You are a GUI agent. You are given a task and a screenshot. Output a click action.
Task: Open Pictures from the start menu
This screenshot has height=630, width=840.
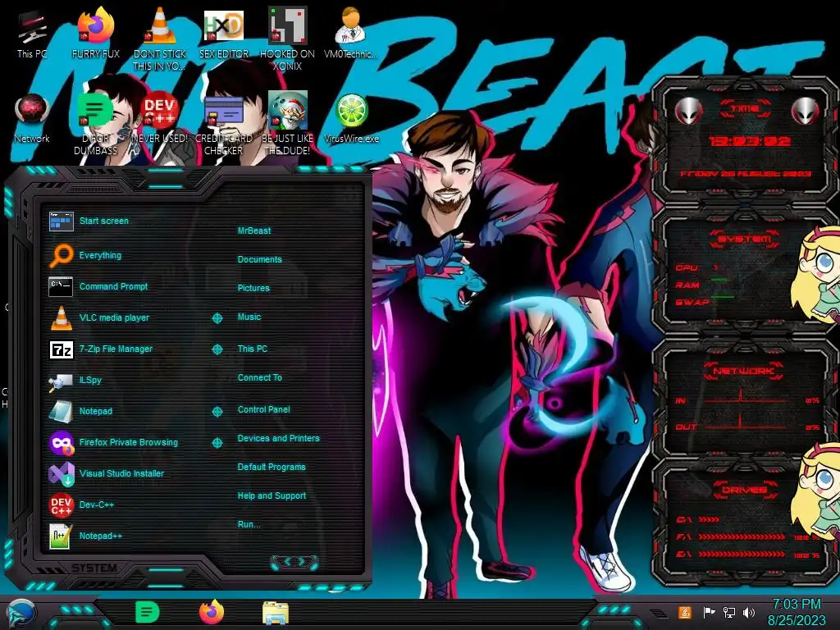click(x=253, y=288)
